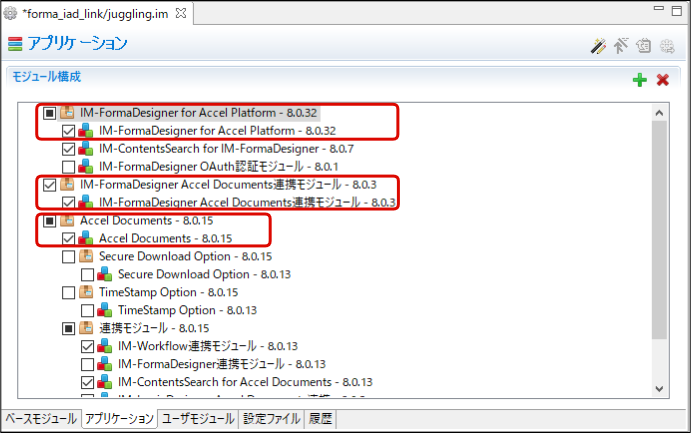Click the green plus add module icon

(x=639, y=80)
